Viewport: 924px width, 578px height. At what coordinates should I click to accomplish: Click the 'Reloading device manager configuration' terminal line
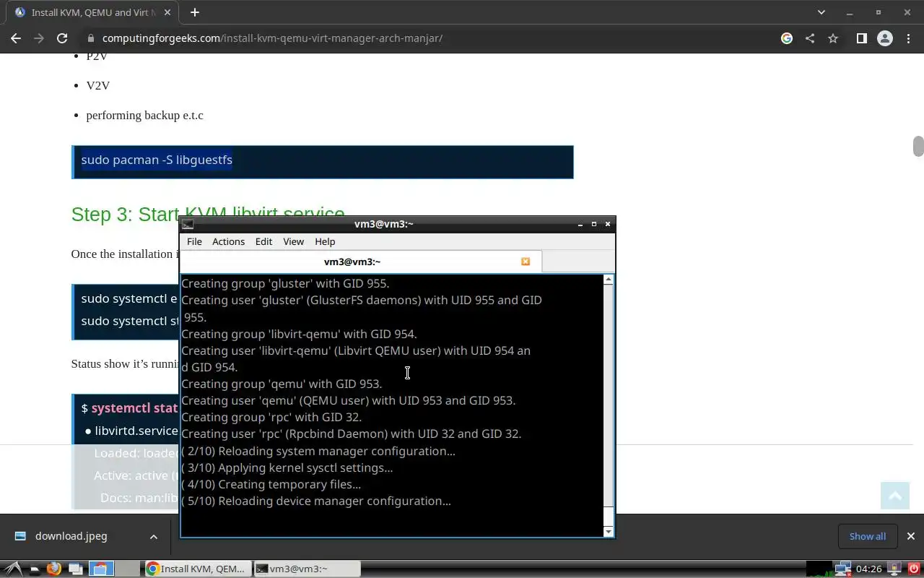[316, 501]
